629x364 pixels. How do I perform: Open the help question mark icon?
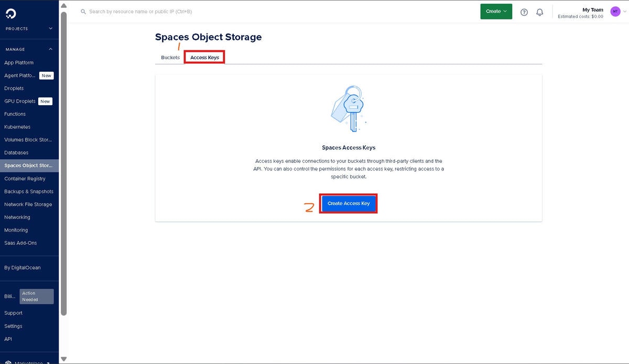click(524, 12)
